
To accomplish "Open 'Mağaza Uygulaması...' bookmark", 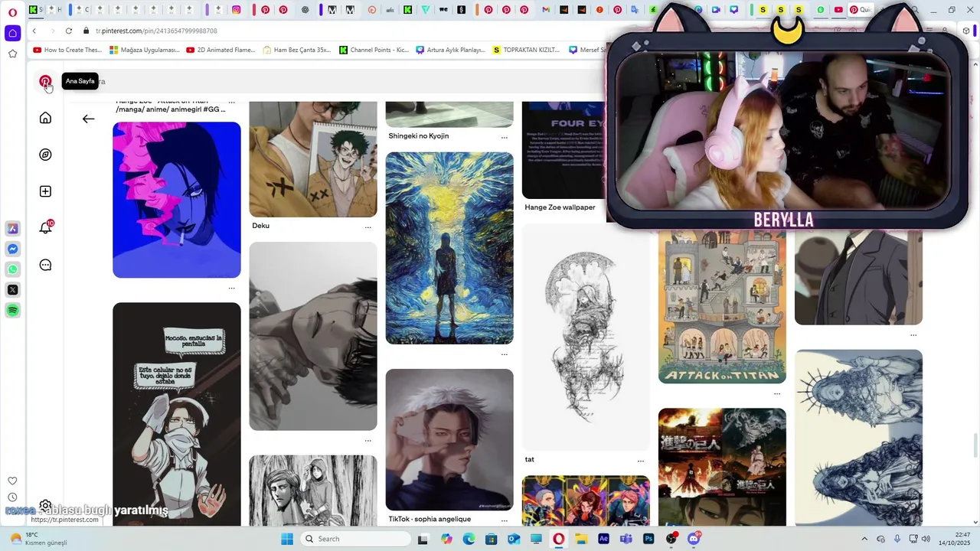I will point(145,50).
